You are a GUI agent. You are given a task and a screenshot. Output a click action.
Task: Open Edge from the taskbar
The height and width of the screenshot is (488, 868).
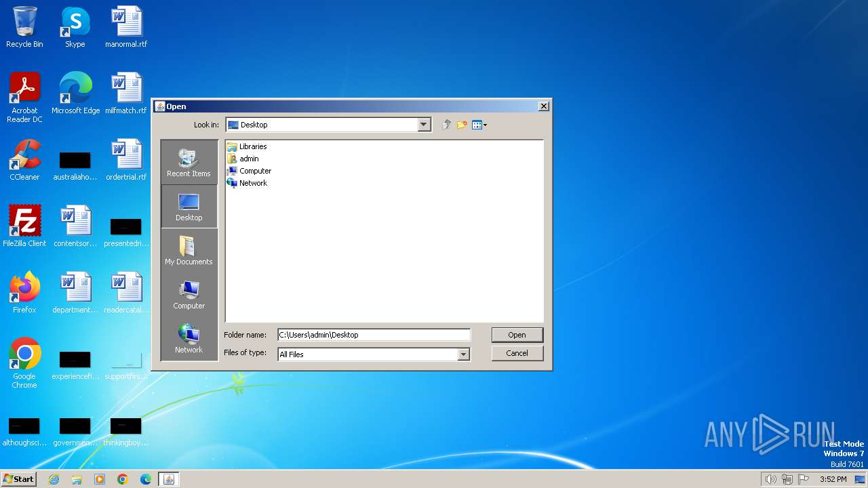pos(146,479)
